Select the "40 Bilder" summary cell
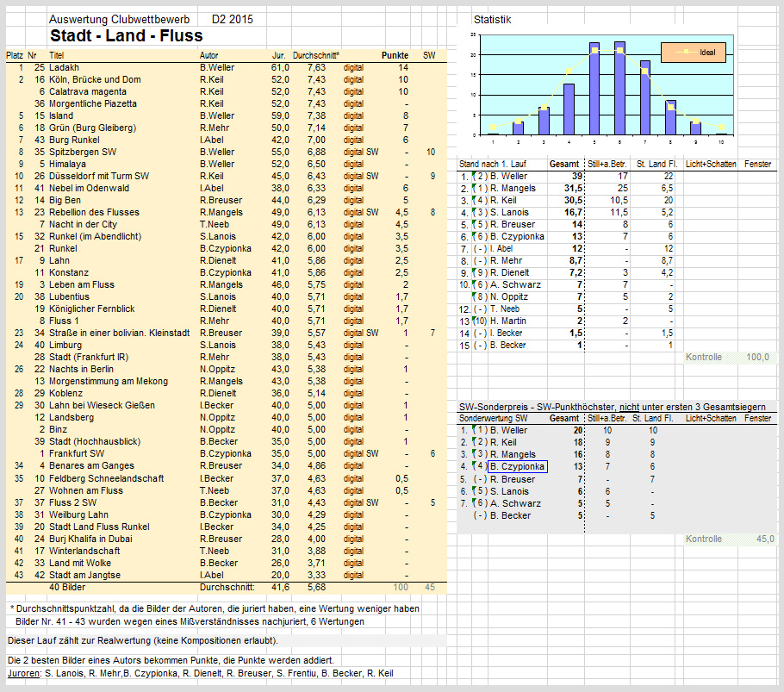Image resolution: width=784 pixels, height=692 pixels. click(x=67, y=587)
